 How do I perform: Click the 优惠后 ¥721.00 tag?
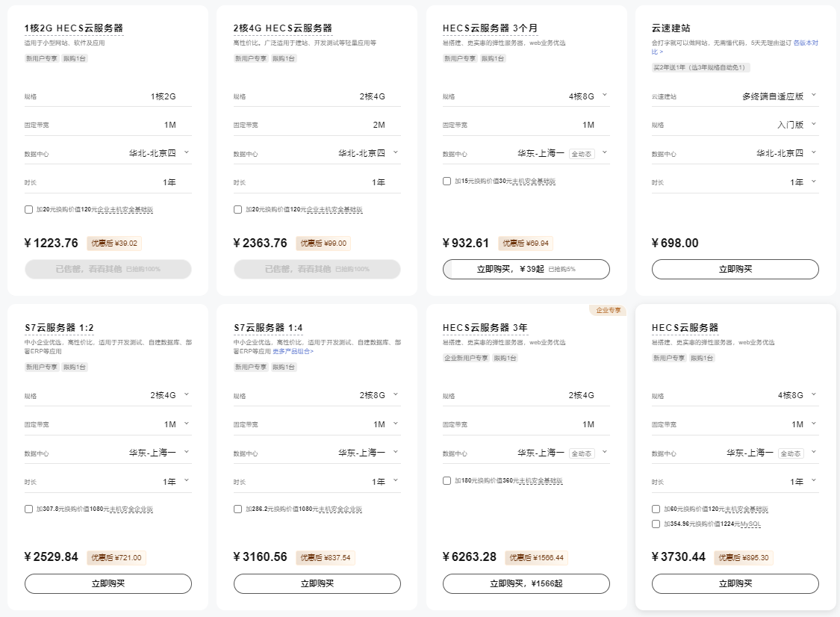[116, 557]
